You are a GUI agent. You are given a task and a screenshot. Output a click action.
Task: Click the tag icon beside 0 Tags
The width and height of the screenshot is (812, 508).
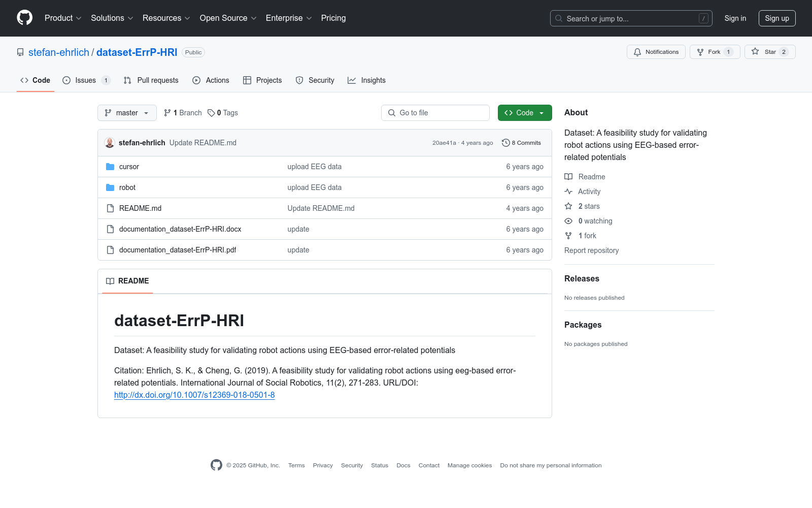(x=211, y=113)
